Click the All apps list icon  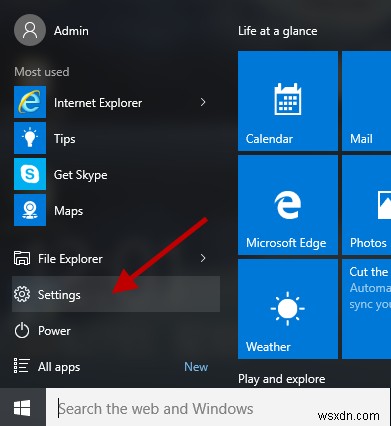tap(22, 366)
